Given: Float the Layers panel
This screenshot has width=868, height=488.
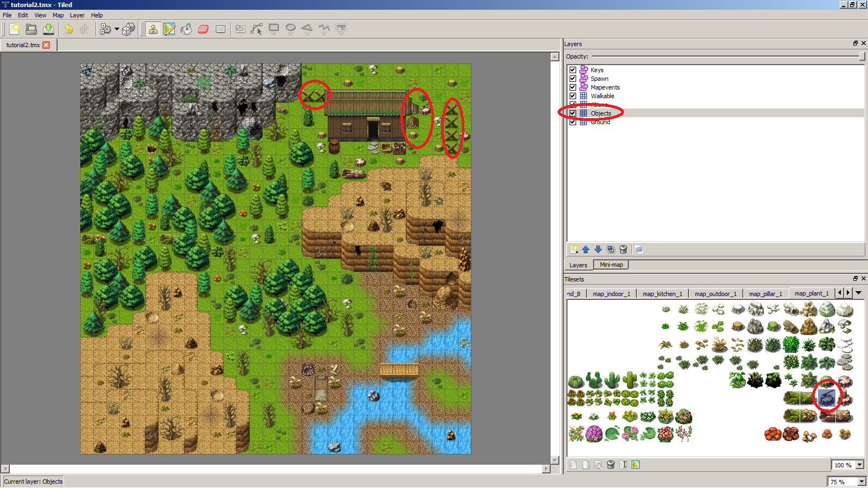Looking at the screenshot, I should (x=856, y=43).
